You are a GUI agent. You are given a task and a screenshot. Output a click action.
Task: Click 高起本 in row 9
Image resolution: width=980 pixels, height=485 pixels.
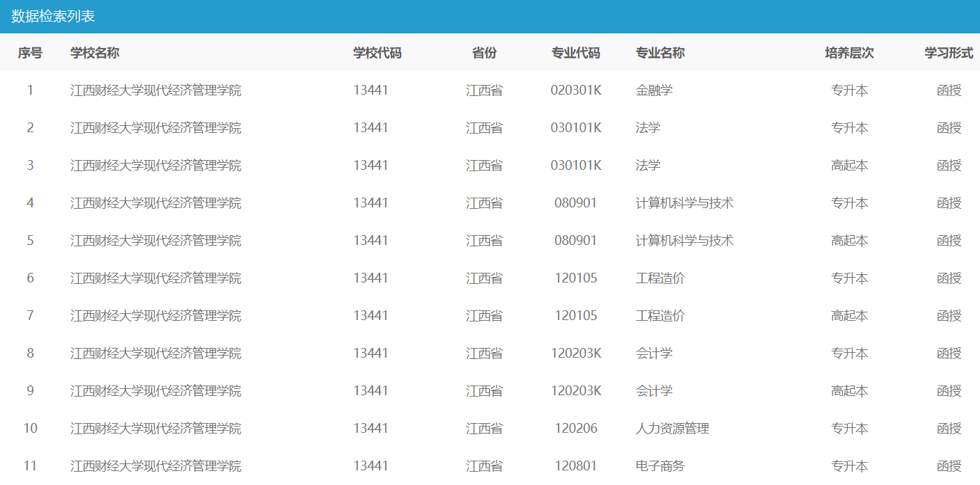pyautogui.click(x=850, y=391)
